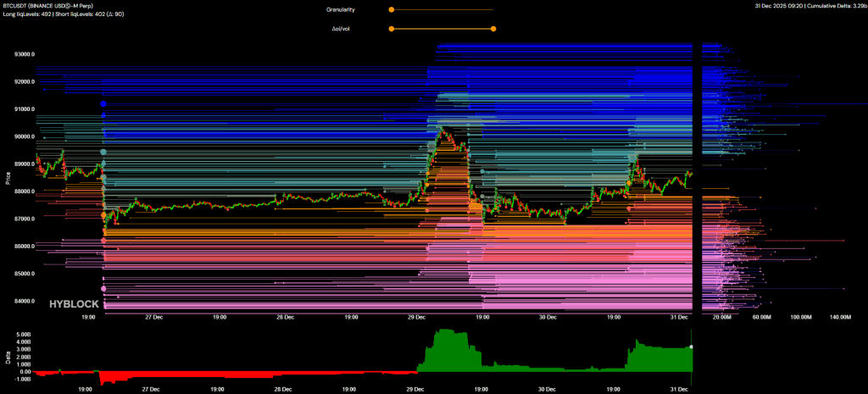Viewport: 868px width, 394px height.
Task: Click the white end marker on Delta chart
Action: click(x=693, y=347)
